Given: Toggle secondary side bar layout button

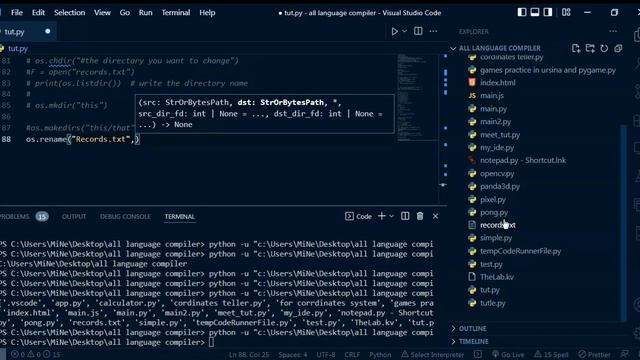Looking at the screenshot, I should pos(548,12).
